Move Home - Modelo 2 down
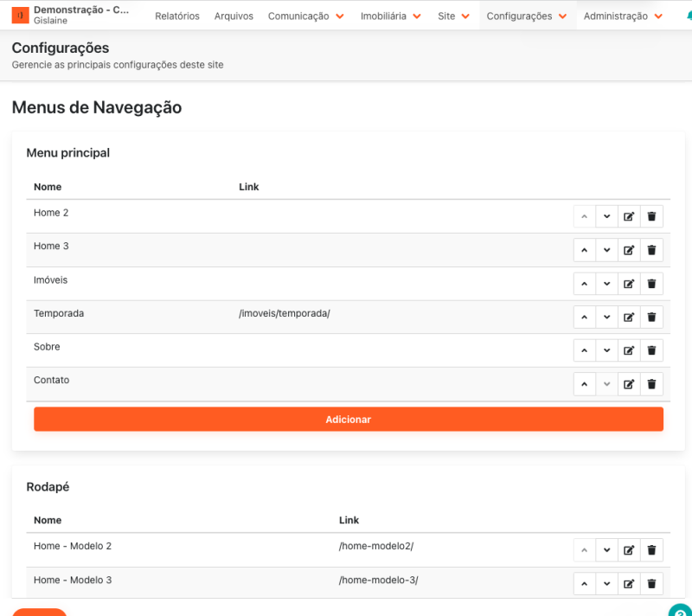692x616 pixels. point(606,550)
